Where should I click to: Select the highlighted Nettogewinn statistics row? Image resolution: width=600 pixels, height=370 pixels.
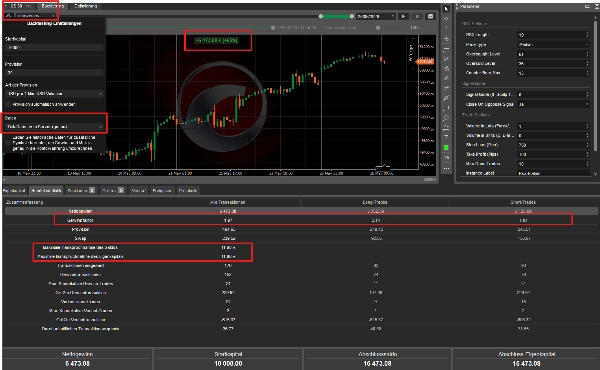click(301, 211)
